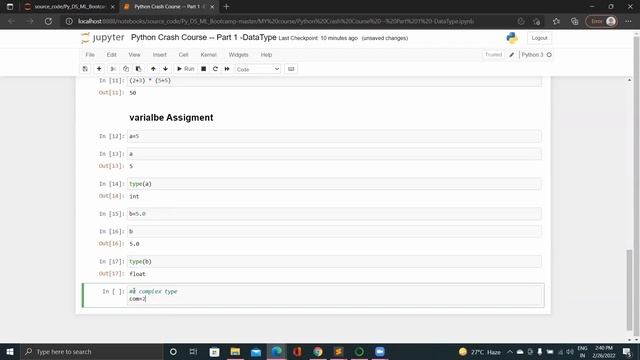Click the Logout button
The image size is (640, 360).
(539, 38)
